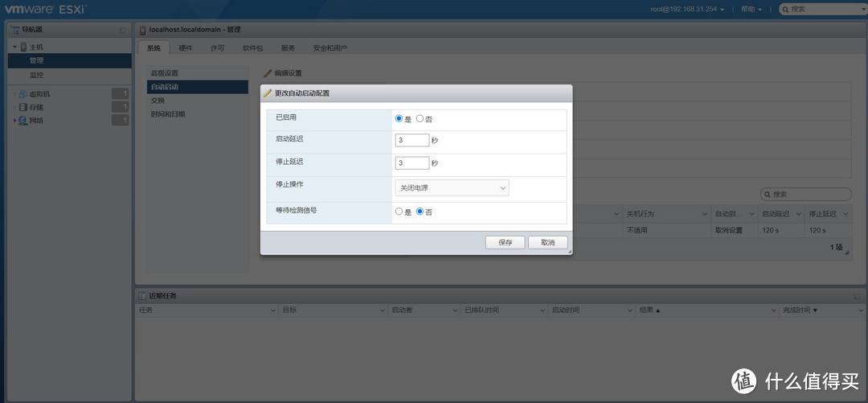Select 否 radio for 等待检测信号

[420, 212]
